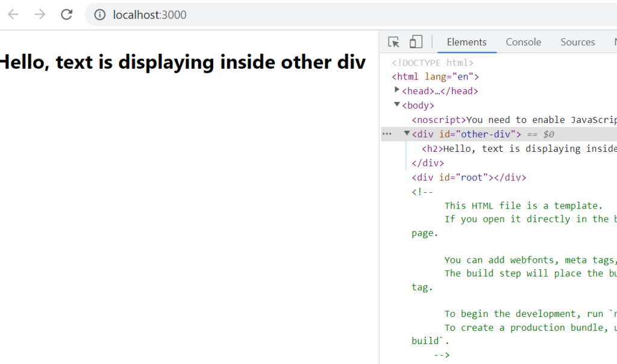Select the Elements tab
The height and width of the screenshot is (364, 617).
point(466,42)
